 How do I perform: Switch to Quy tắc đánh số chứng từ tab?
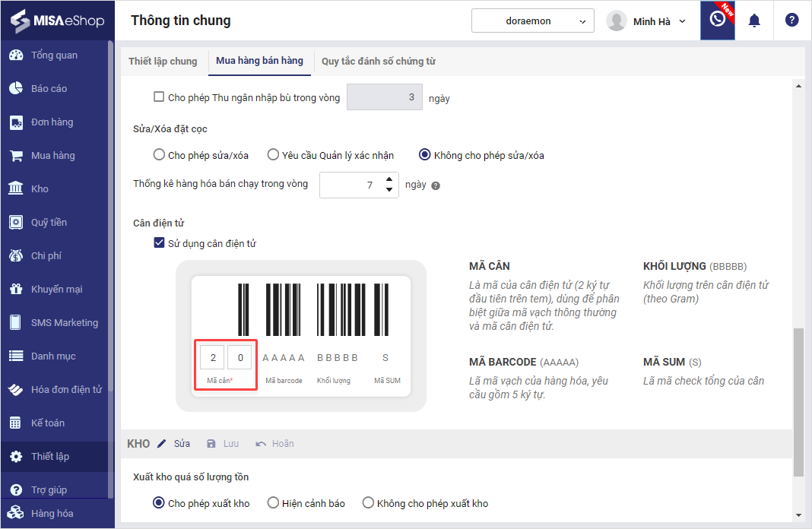click(x=379, y=61)
